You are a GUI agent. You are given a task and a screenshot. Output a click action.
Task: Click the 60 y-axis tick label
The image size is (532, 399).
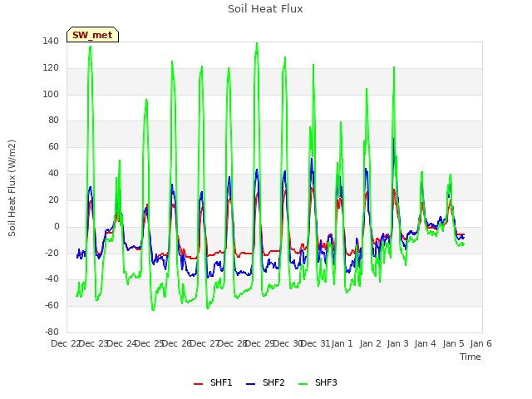tap(53, 146)
